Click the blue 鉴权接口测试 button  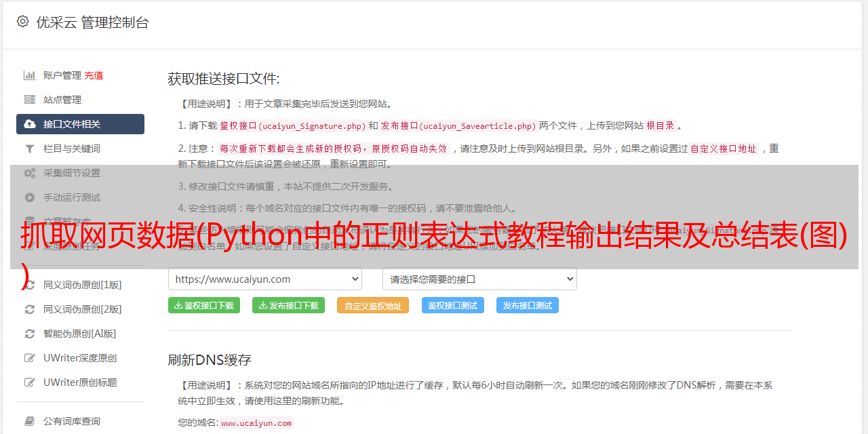tap(453, 305)
